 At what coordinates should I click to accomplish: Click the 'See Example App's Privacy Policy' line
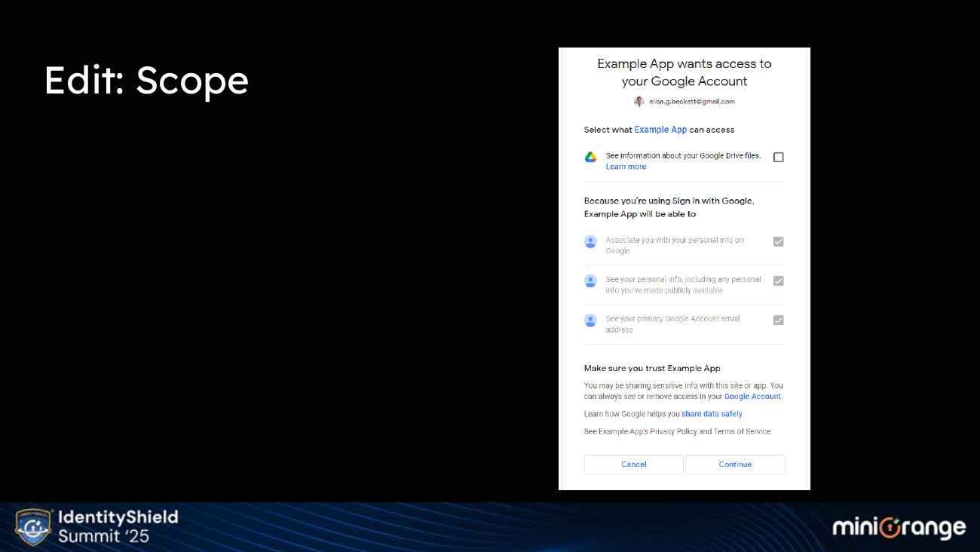[678, 431]
